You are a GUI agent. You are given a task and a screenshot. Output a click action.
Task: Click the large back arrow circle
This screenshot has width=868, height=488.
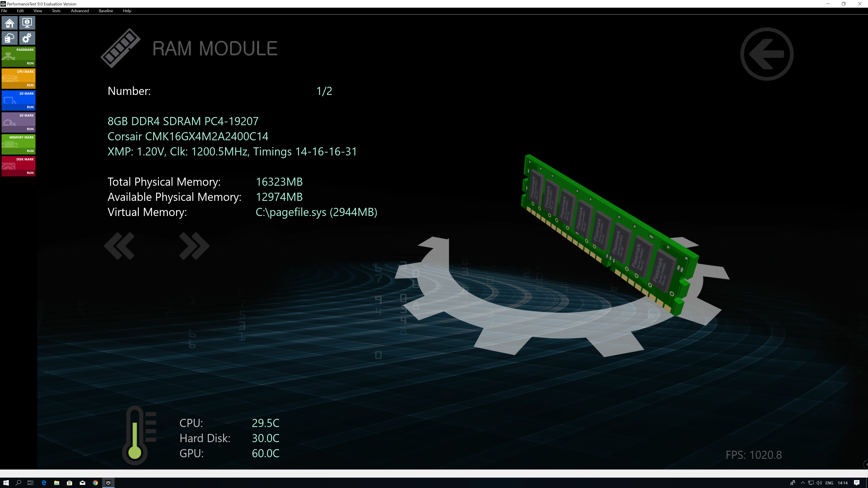(x=767, y=54)
